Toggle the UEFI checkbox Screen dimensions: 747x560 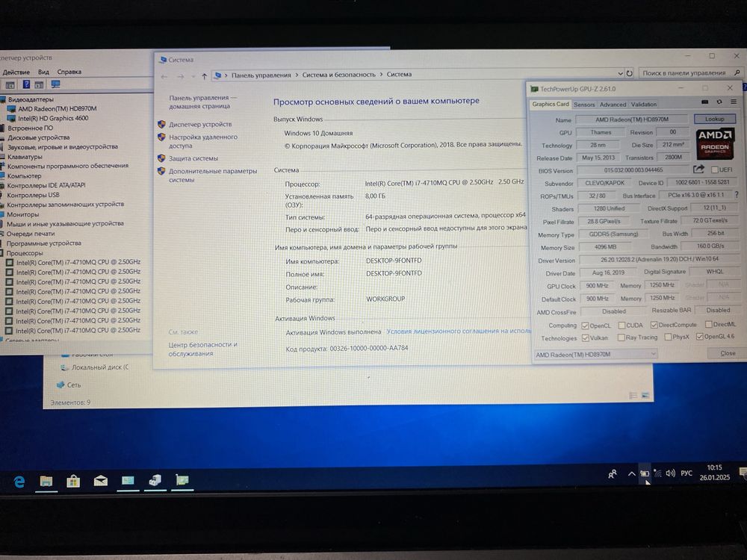(715, 169)
